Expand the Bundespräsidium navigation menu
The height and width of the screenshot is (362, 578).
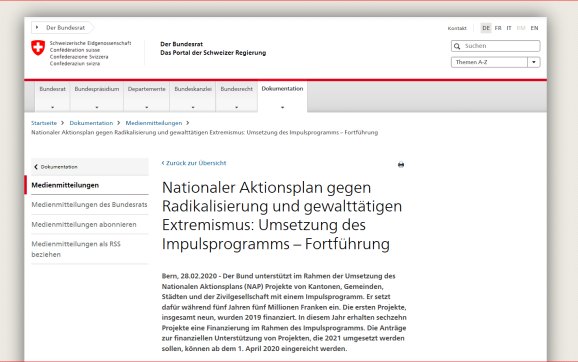click(97, 97)
